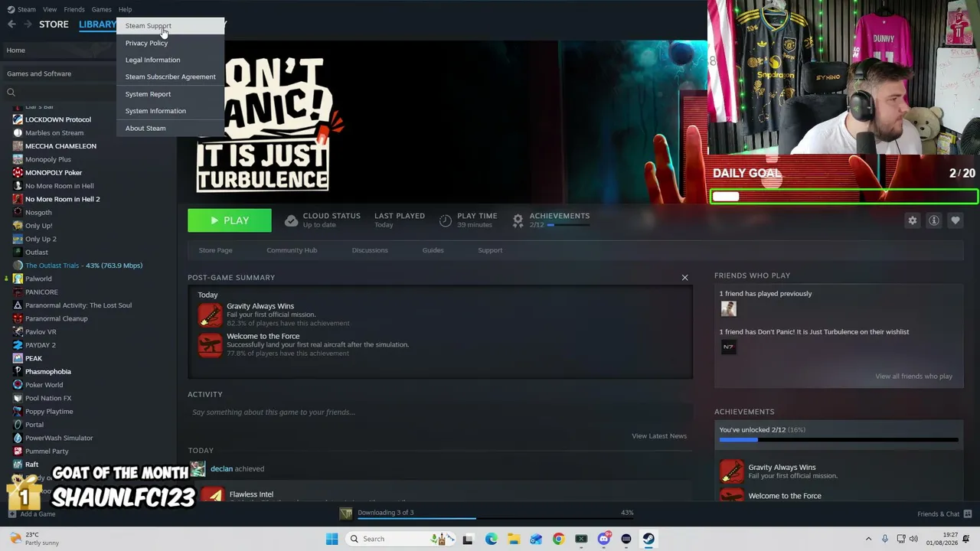980x551 pixels.
Task: Open Microsoft Edge from the taskbar
Action: pos(492,539)
